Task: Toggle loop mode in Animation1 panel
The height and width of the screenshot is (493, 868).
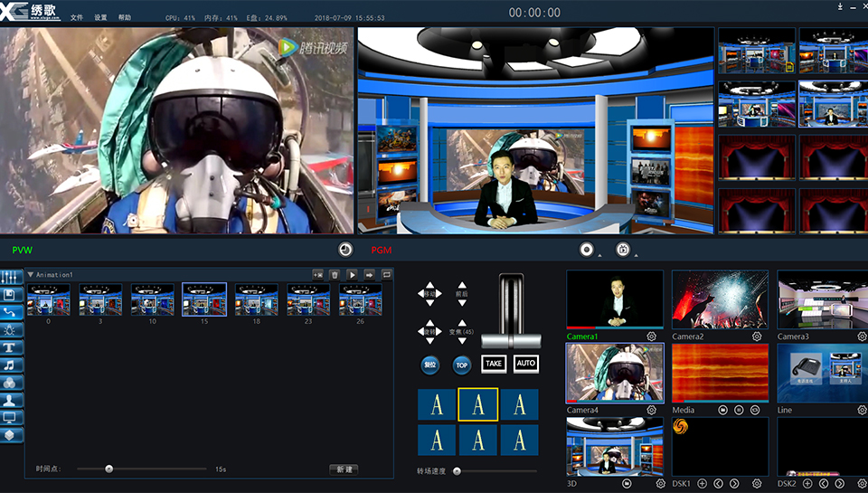Action: point(386,274)
